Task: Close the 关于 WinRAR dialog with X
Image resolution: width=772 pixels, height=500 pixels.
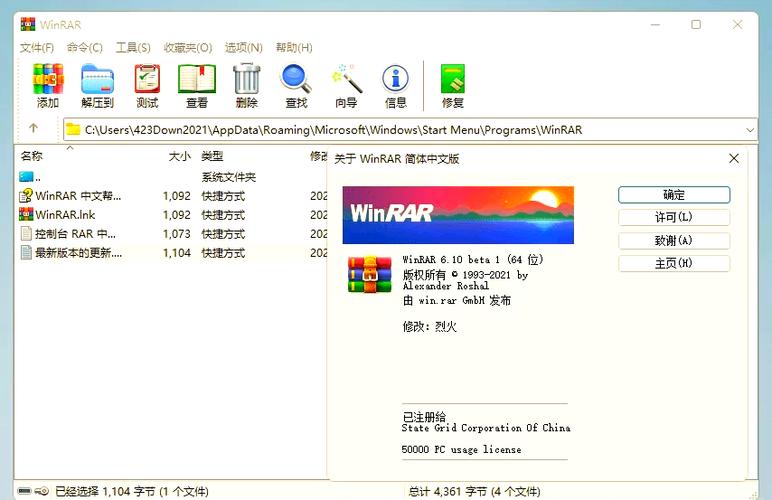Action: click(734, 158)
